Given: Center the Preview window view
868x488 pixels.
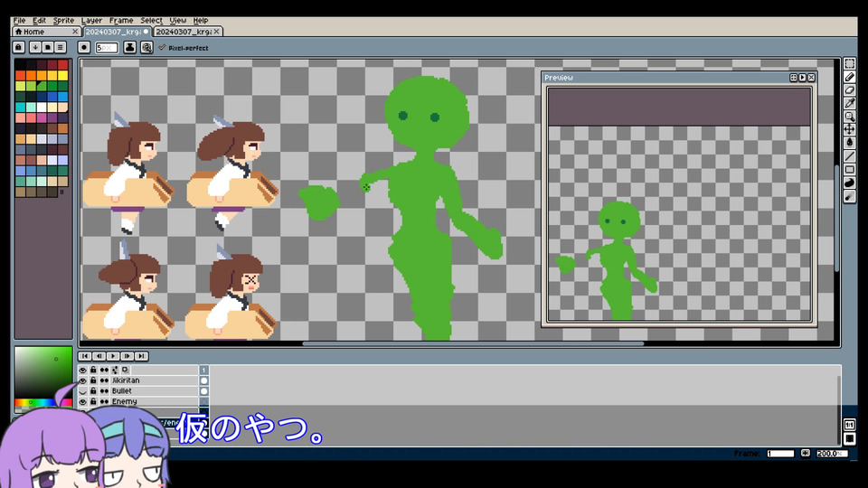Looking at the screenshot, I should [x=793, y=78].
